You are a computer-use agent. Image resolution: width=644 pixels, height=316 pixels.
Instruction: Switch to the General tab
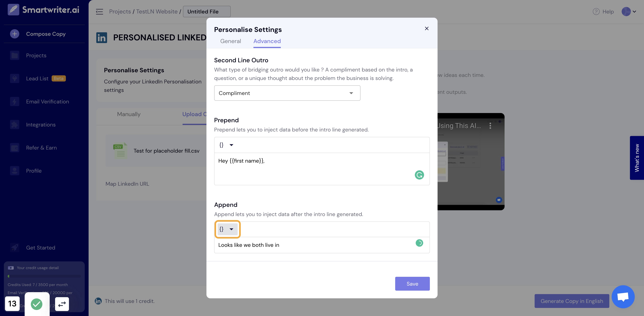(x=231, y=41)
